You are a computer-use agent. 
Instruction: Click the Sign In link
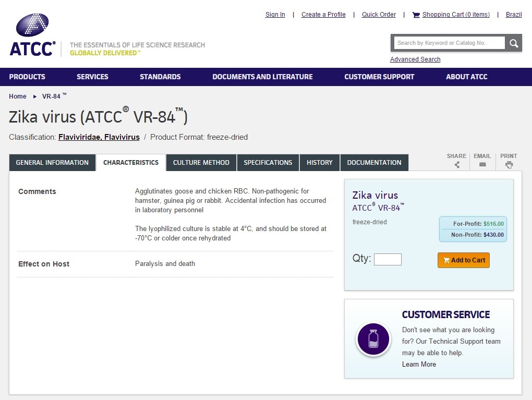(x=275, y=15)
